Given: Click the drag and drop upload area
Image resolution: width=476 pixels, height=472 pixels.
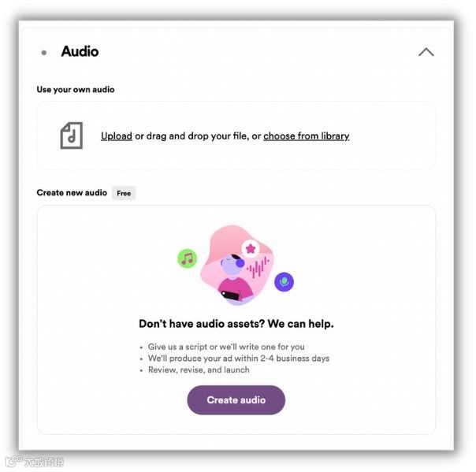Looking at the screenshot, I should [236, 136].
